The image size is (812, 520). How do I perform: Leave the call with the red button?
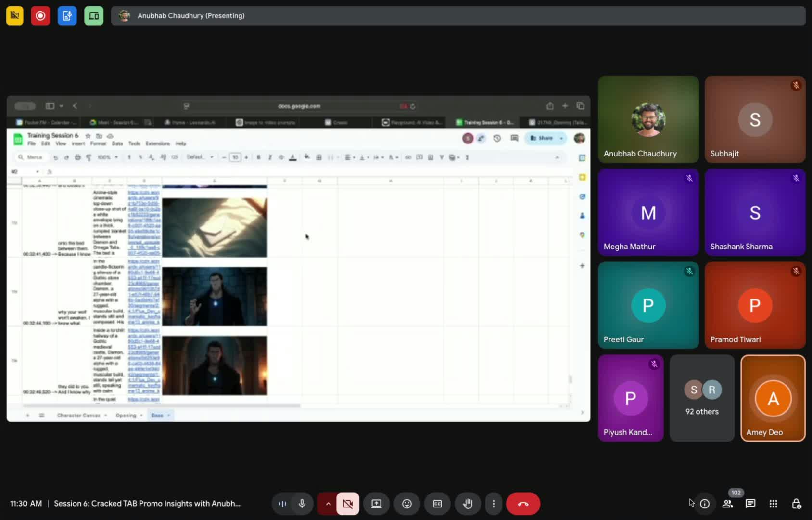(523, 504)
